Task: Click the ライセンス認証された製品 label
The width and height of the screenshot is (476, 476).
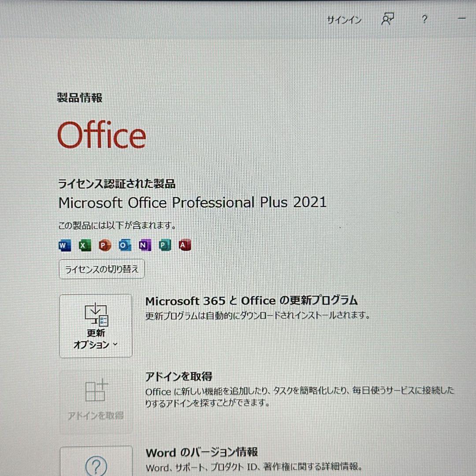Action: tap(116, 184)
